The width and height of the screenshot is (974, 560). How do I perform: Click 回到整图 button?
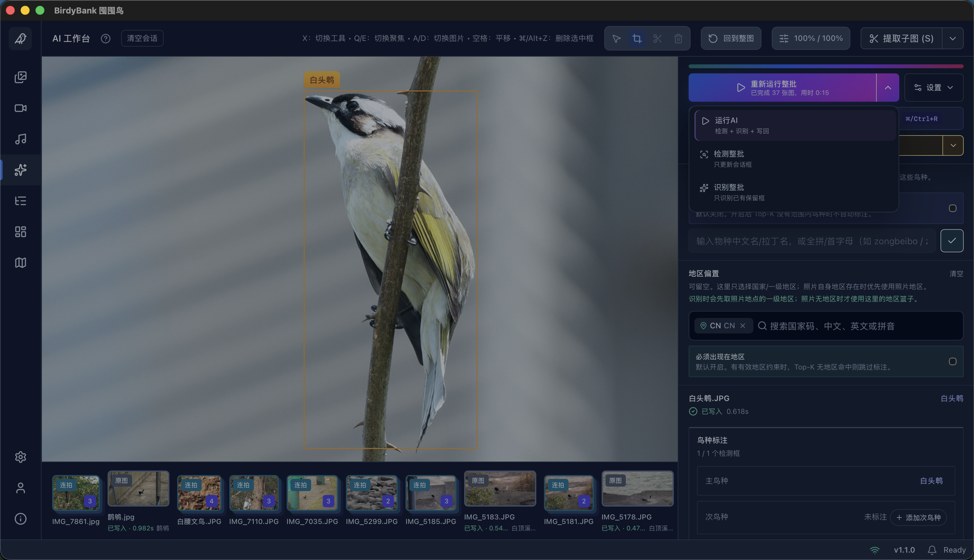tap(731, 39)
